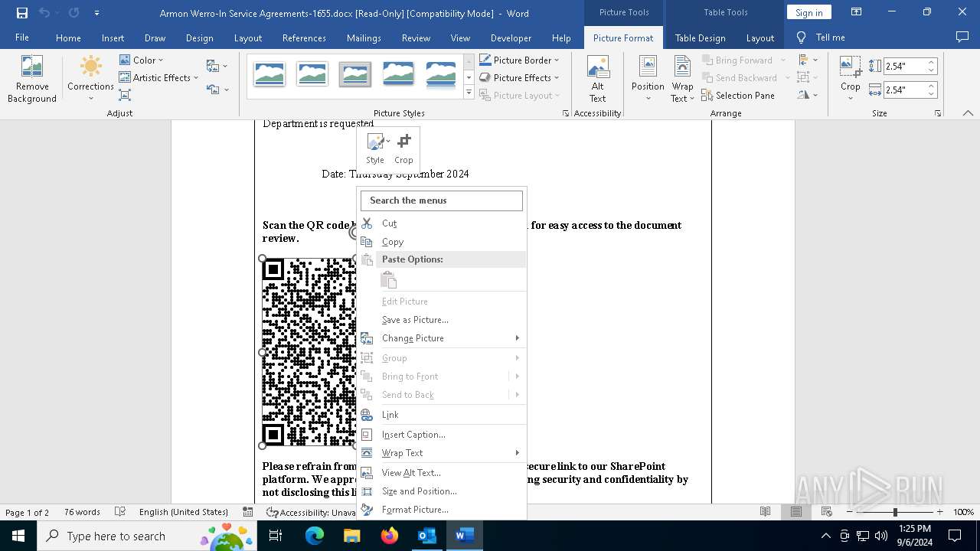Choose View Alt Text from context menu
This screenshot has height=551, width=980.
pyautogui.click(x=443, y=473)
